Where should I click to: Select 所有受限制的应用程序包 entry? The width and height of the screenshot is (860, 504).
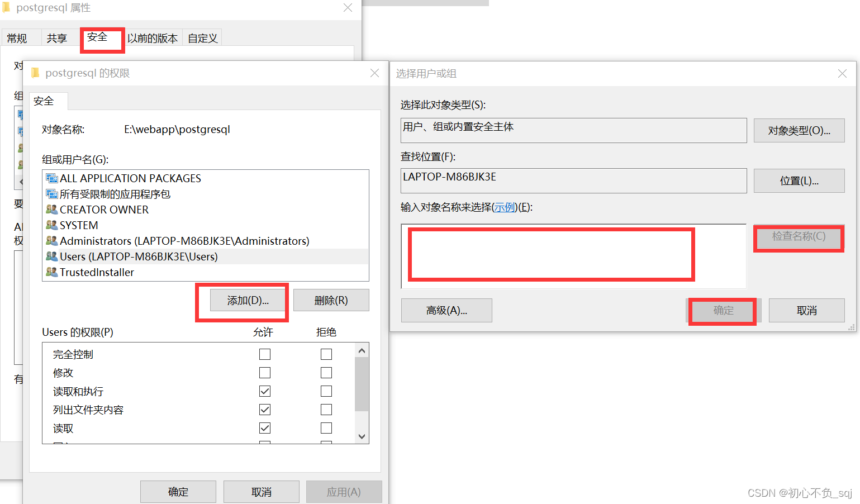point(206,194)
